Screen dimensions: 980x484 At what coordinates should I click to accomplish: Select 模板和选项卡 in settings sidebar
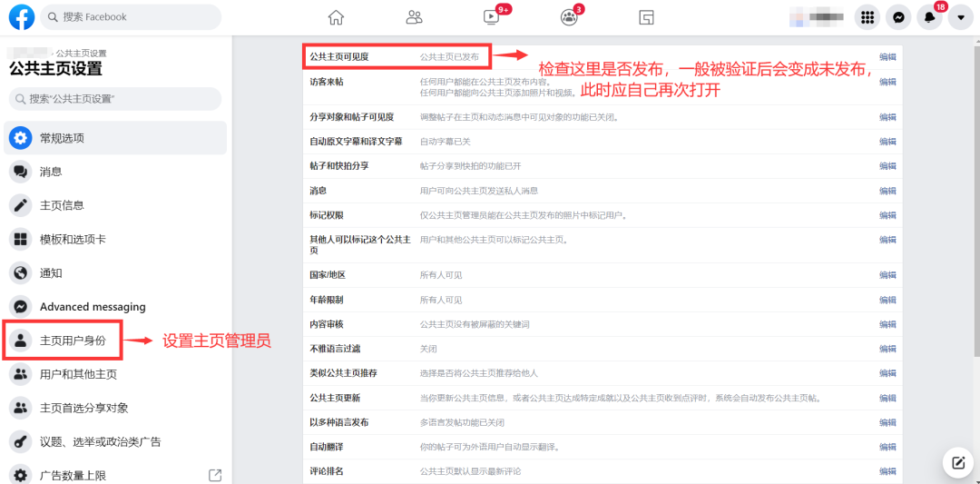[x=115, y=239]
